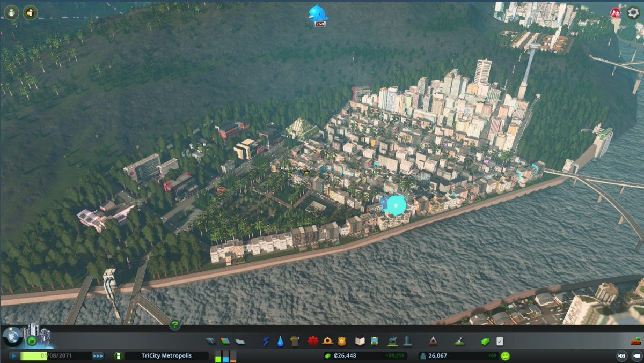This screenshot has height=363, width=644.
Task: Open the Water and Sewage menu
Action: pyautogui.click(x=280, y=342)
